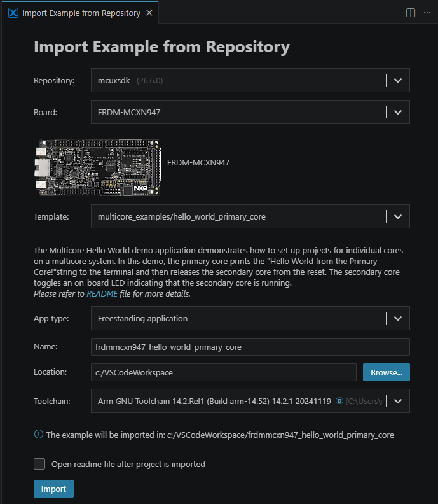
Task: Click the Freestanding application combo box
Action: pos(250,319)
